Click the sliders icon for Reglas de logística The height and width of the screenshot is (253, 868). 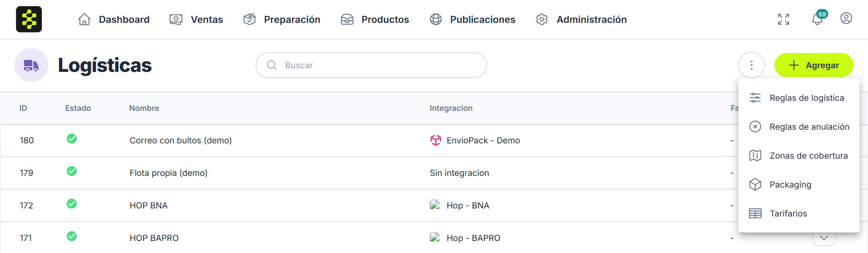[x=755, y=98]
